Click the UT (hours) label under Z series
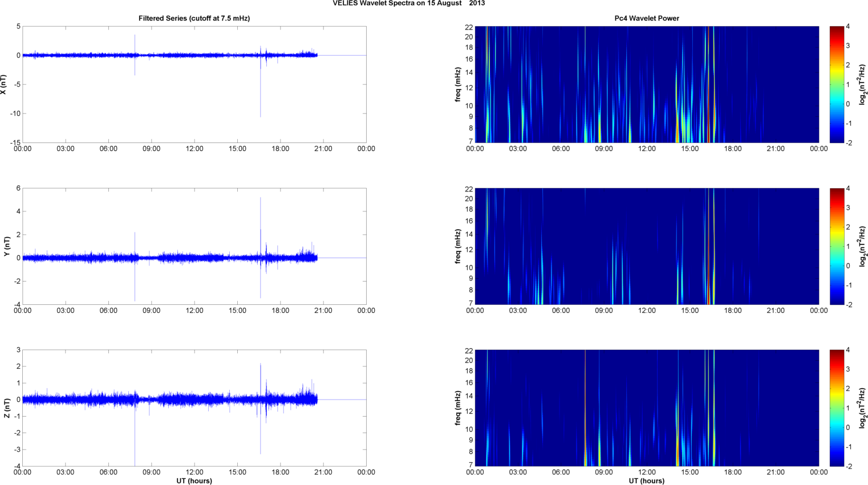Screen dimensions: 868x485 click(x=194, y=480)
